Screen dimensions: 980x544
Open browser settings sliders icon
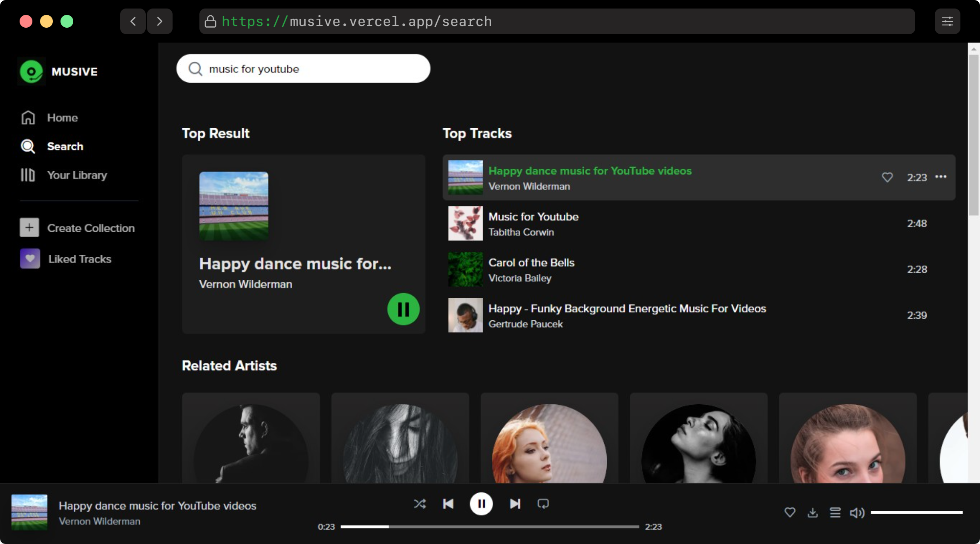(947, 21)
